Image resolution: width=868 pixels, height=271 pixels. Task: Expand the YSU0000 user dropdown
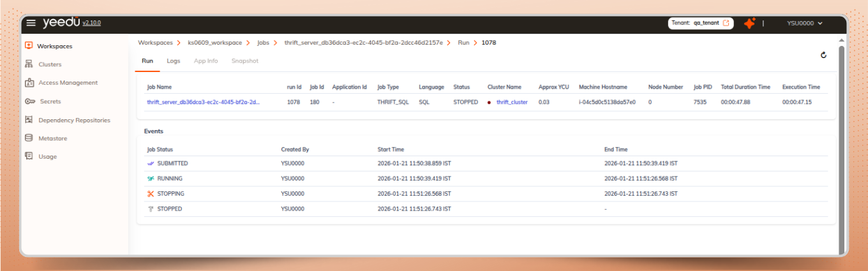pyautogui.click(x=804, y=23)
